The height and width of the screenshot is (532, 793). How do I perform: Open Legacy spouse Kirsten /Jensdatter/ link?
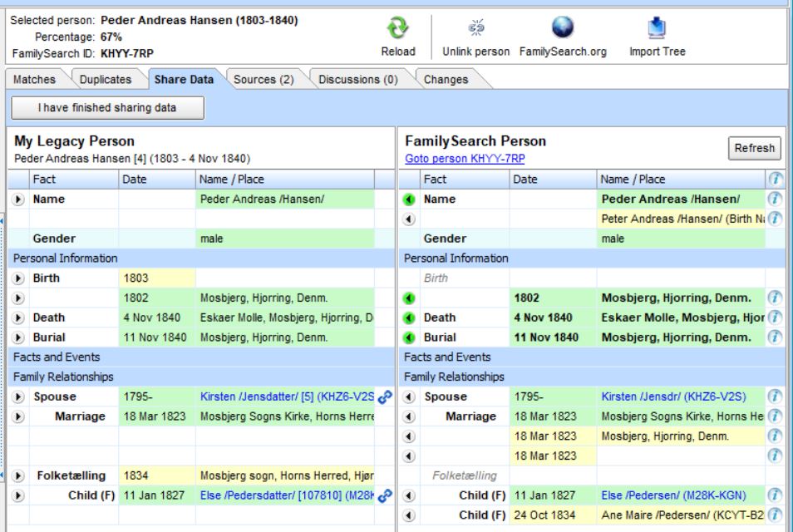pos(286,397)
